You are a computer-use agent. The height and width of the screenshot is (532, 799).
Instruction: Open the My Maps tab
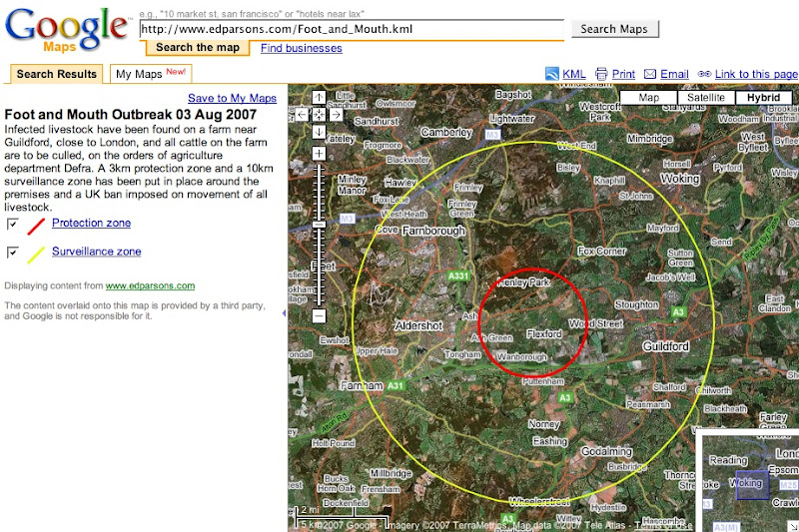150,74
